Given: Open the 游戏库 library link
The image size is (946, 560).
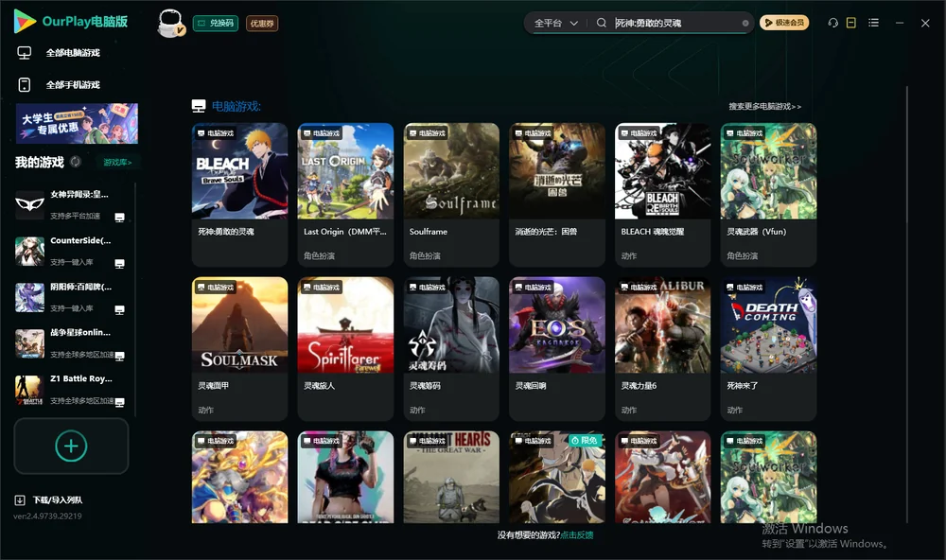Looking at the screenshot, I should pos(117,163).
